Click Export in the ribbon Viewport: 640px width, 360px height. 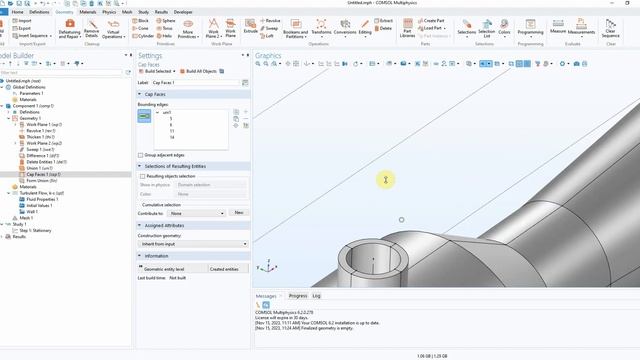click(x=21, y=29)
